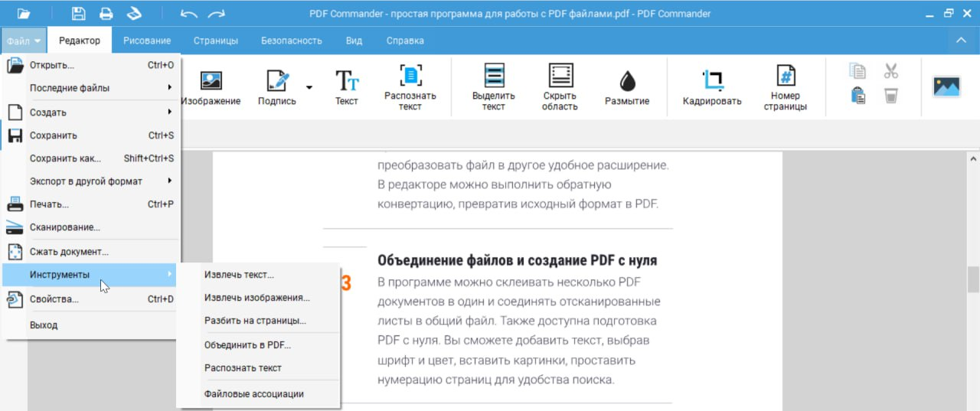
Task: Switch to the Вид tab
Action: click(354, 41)
